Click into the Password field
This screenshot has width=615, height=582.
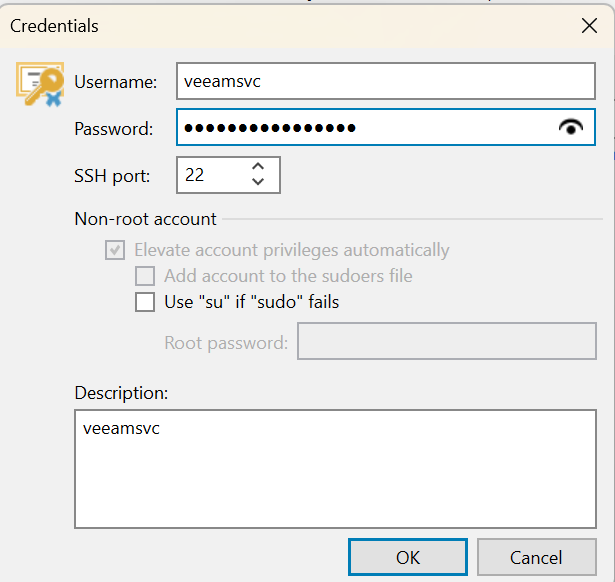point(386,127)
